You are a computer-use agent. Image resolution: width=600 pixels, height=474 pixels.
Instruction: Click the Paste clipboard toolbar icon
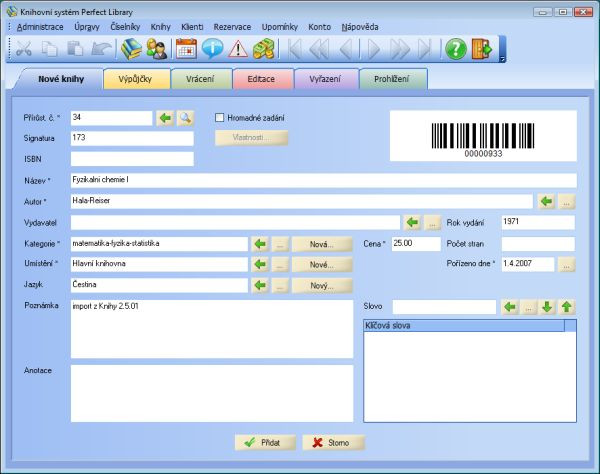pyautogui.click(x=75, y=49)
